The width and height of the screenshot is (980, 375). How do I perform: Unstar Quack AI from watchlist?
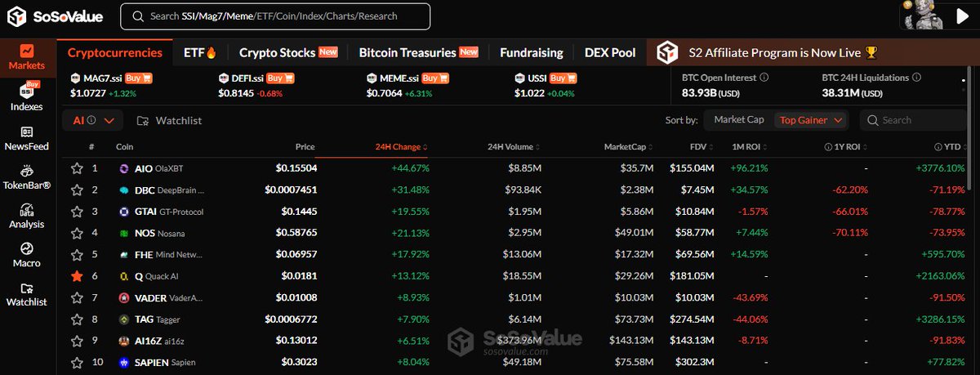[77, 276]
